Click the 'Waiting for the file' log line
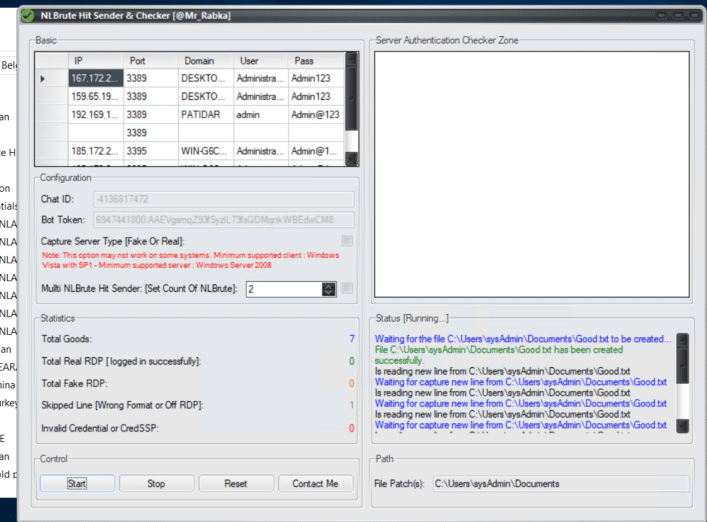Viewport: 707px width, 522px height. [x=523, y=339]
